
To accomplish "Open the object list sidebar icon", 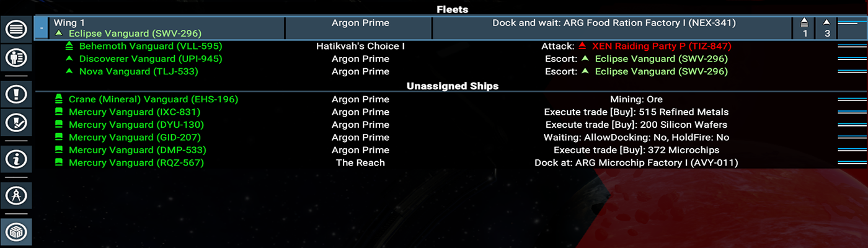I will (x=15, y=29).
